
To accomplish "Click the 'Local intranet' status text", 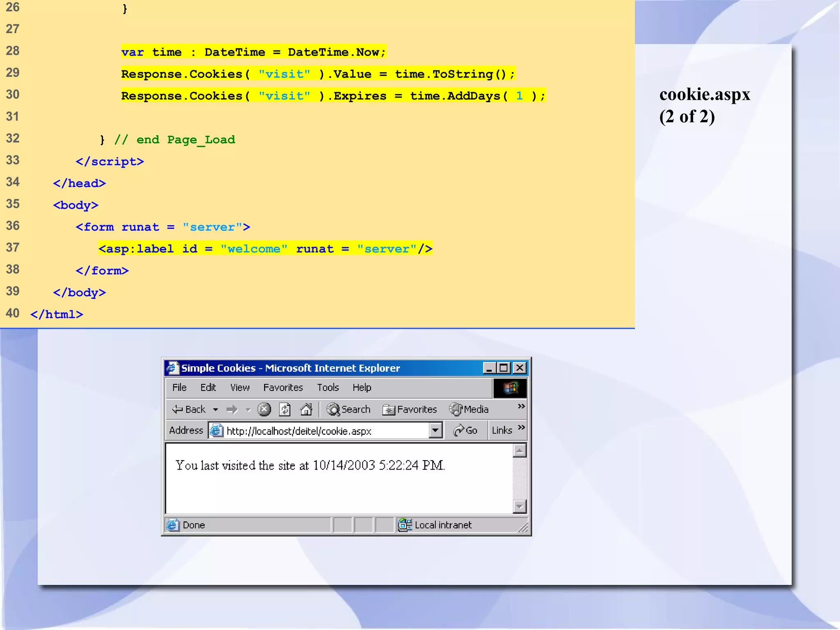I will [x=443, y=525].
